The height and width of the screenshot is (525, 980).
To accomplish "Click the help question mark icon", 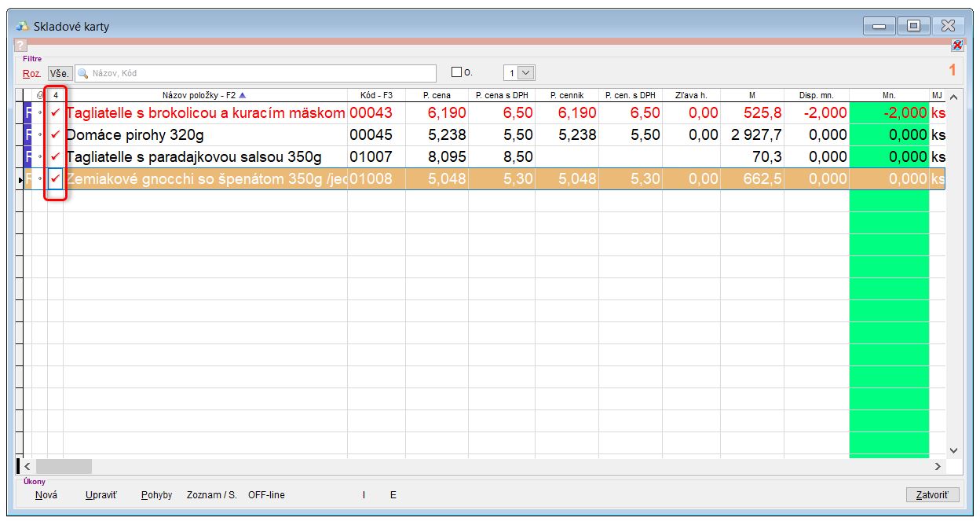I will [20, 46].
